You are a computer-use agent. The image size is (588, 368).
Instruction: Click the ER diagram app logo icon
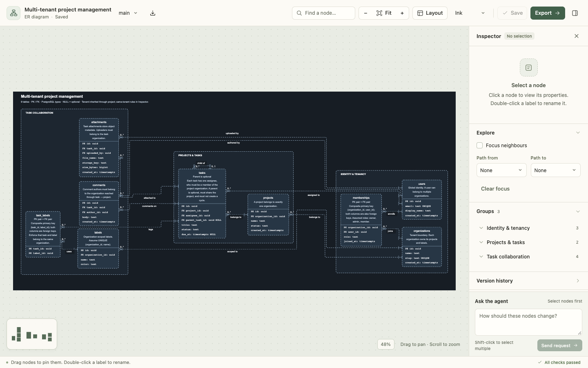point(13,13)
